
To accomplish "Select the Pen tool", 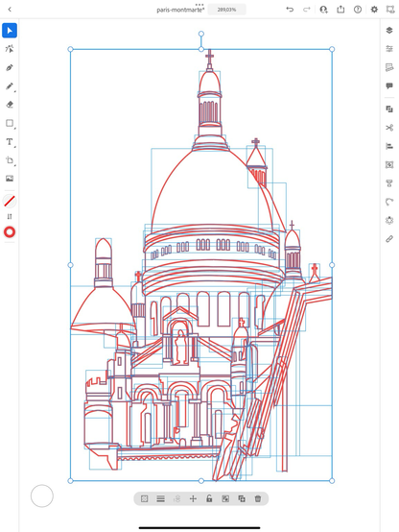I will (10, 67).
